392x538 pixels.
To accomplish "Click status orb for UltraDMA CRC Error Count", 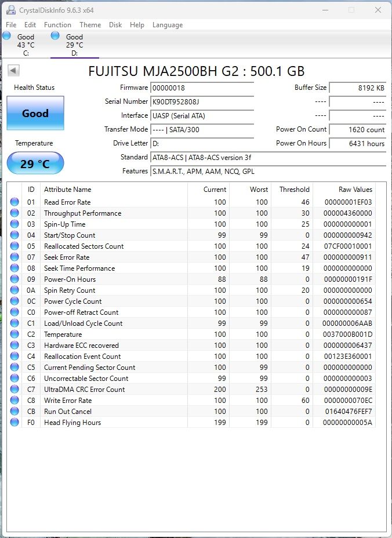I will click(x=14, y=389).
